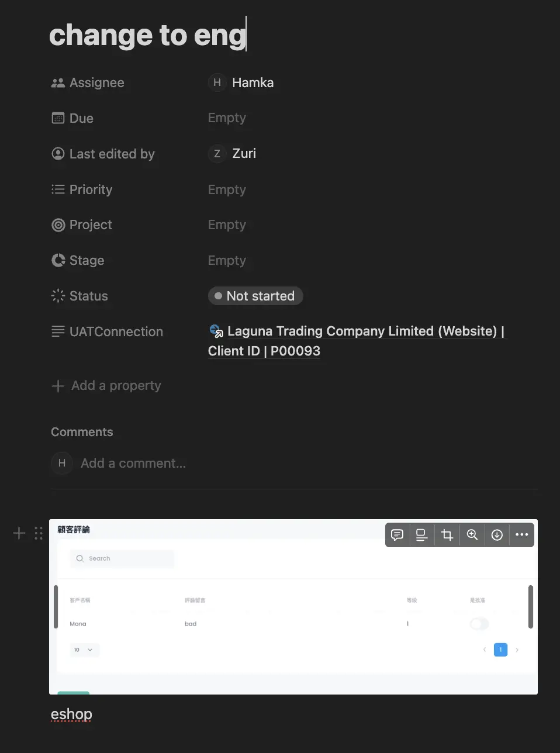Open the empty Priority value selector
Screen dimensions: 560x753
(227, 189)
